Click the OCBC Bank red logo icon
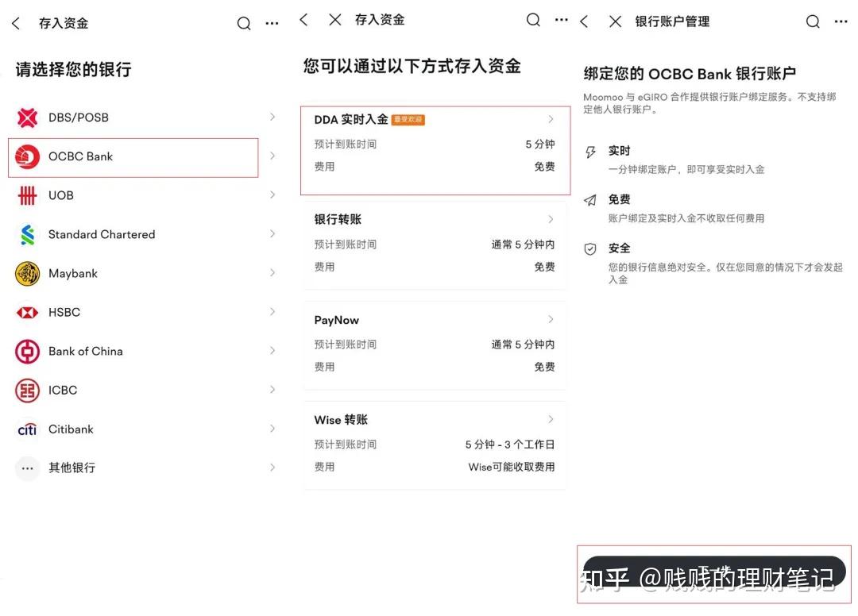Screen dimensions: 858x616 [27, 158]
